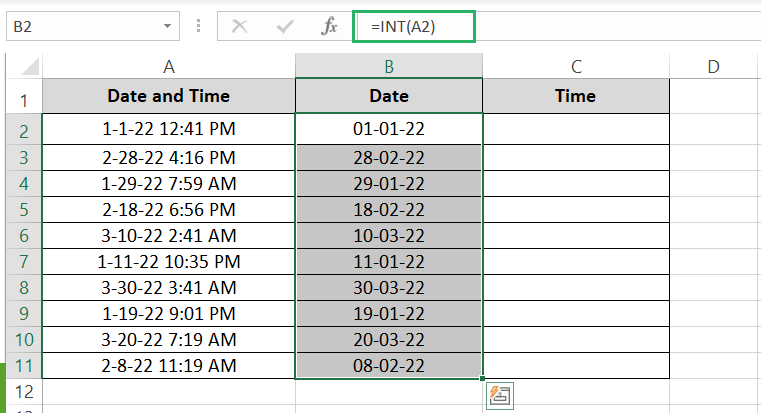Select row 12 by its row header
The image size is (761, 413).
[x=22, y=391]
